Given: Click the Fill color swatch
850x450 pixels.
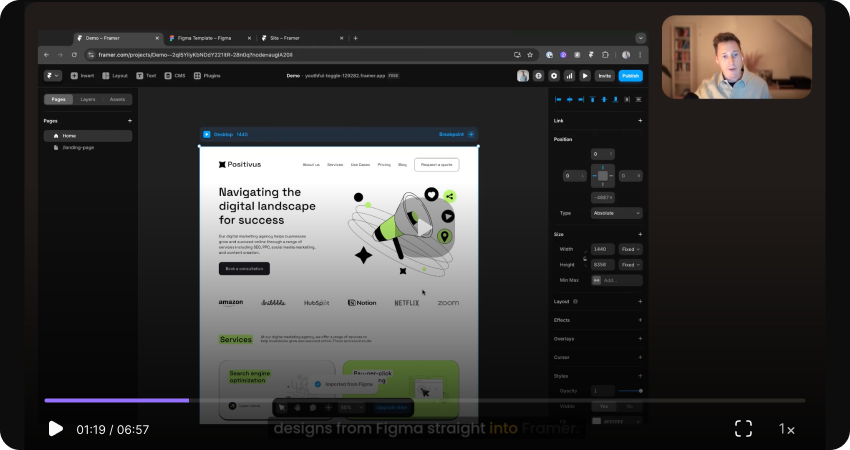Looking at the screenshot, I should (596, 421).
